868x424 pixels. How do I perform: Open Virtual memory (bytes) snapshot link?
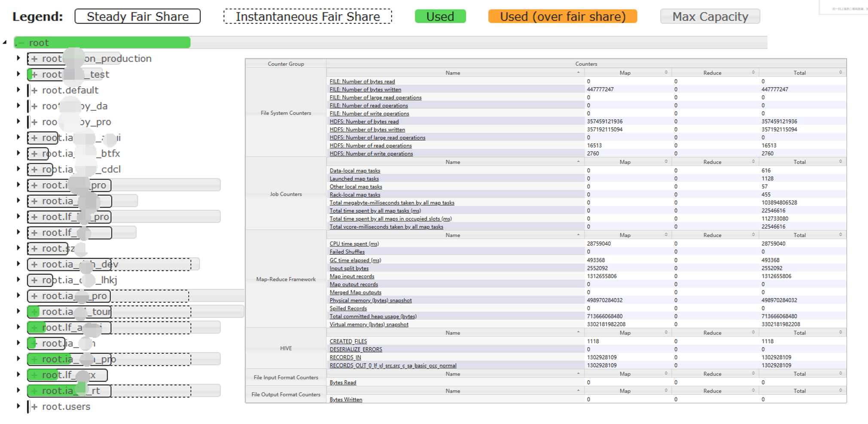[x=369, y=324]
